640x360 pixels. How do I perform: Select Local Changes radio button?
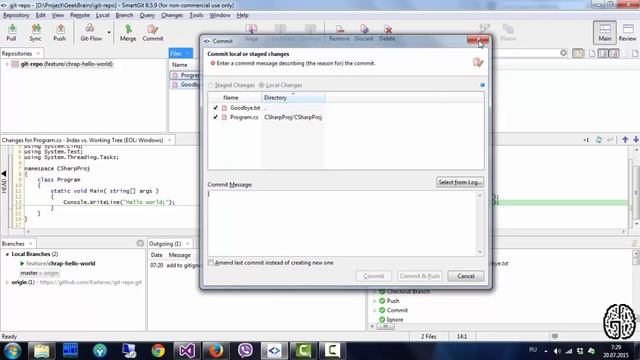click(x=262, y=85)
